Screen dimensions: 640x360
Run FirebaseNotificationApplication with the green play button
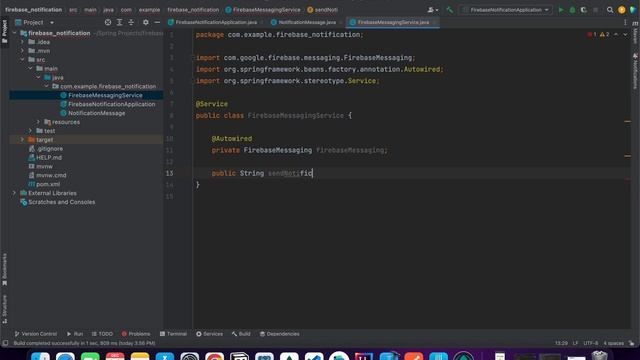tap(561, 10)
